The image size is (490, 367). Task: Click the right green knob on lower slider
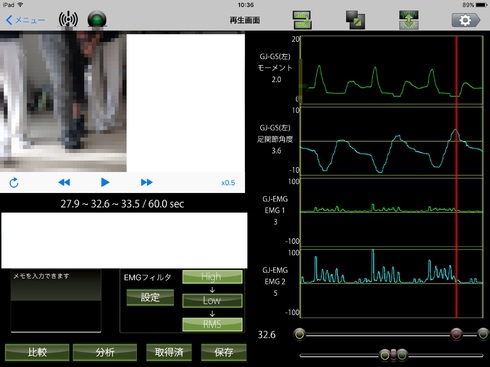[402, 355]
